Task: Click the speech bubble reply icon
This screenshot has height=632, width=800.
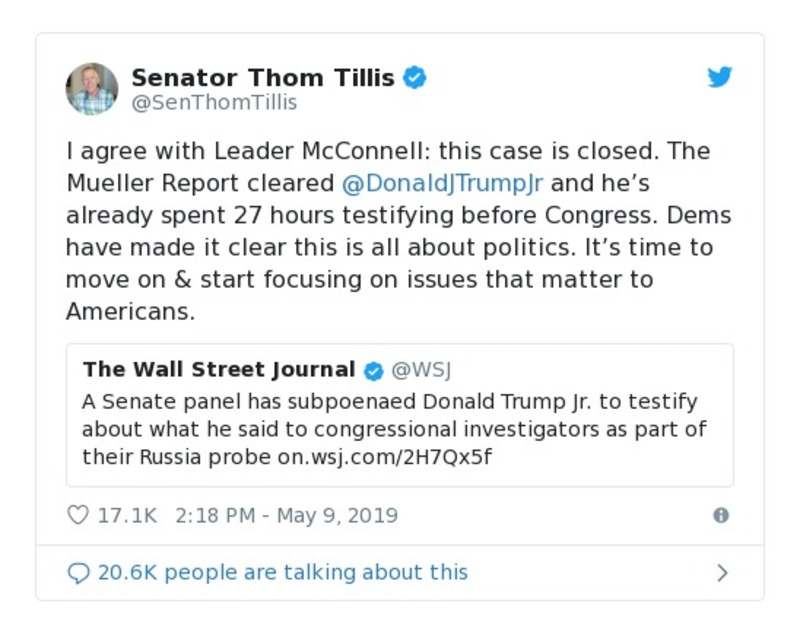Action: click(x=78, y=573)
